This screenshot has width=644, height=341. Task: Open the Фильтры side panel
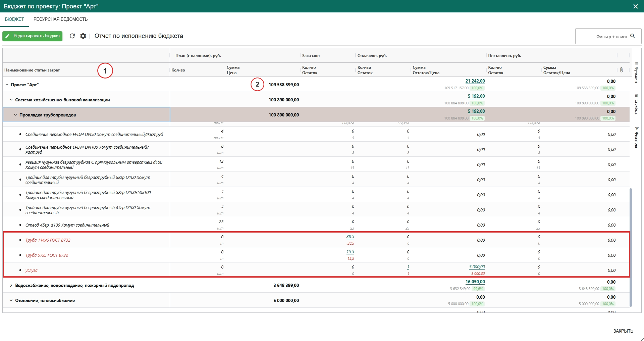[636, 137]
